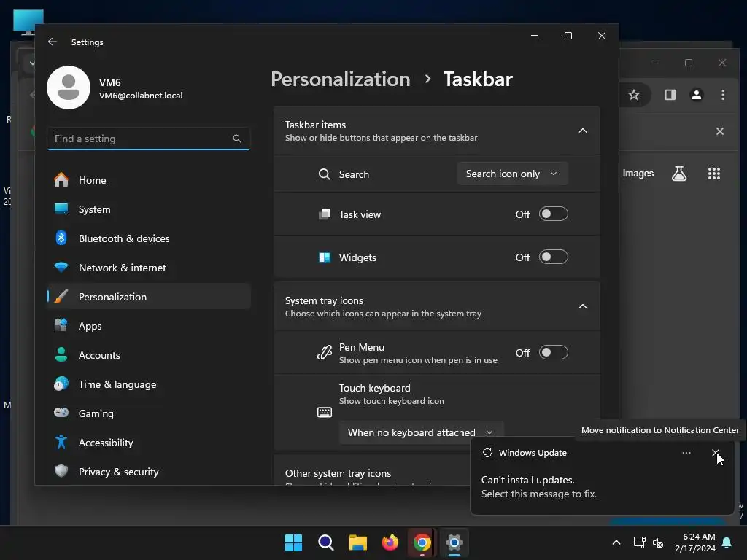The height and width of the screenshot is (560, 747).
Task: Toggle Task view switch on
Action: [x=553, y=214]
